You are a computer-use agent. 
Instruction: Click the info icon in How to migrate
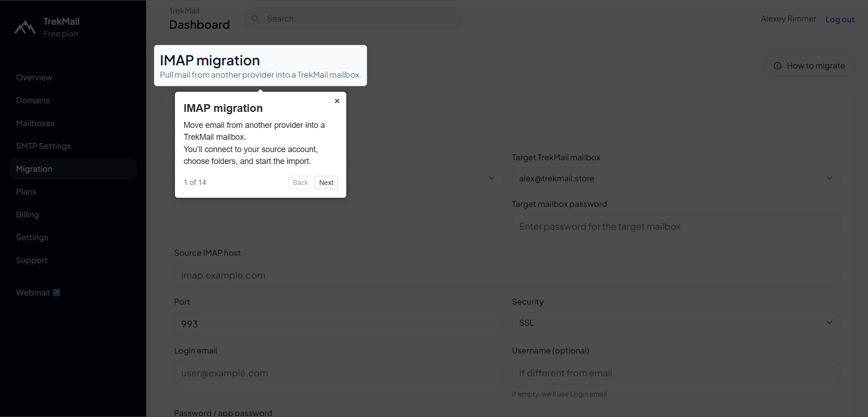click(778, 66)
